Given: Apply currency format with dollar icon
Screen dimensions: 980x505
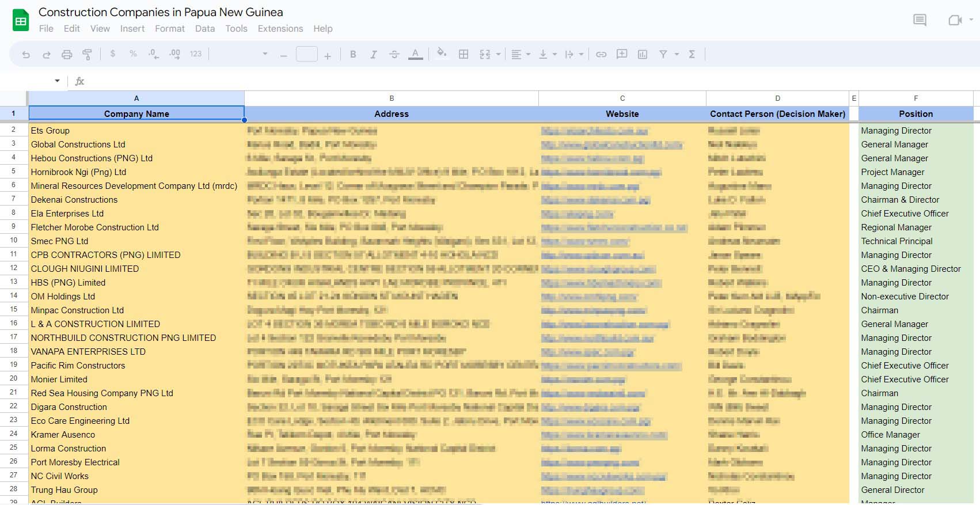Looking at the screenshot, I should click(x=113, y=54).
